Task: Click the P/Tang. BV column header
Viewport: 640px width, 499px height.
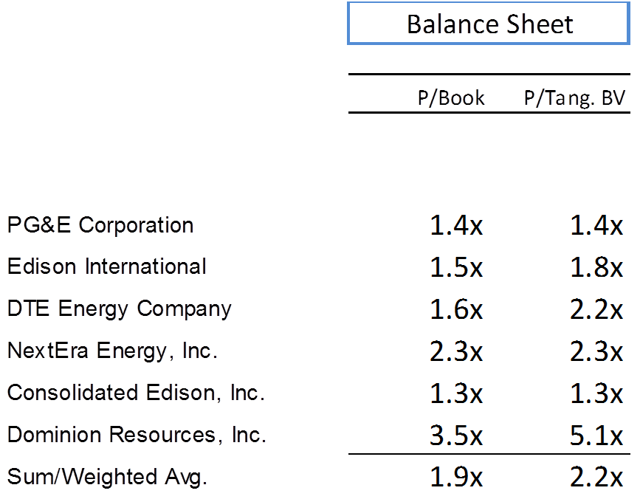Action: (575, 98)
